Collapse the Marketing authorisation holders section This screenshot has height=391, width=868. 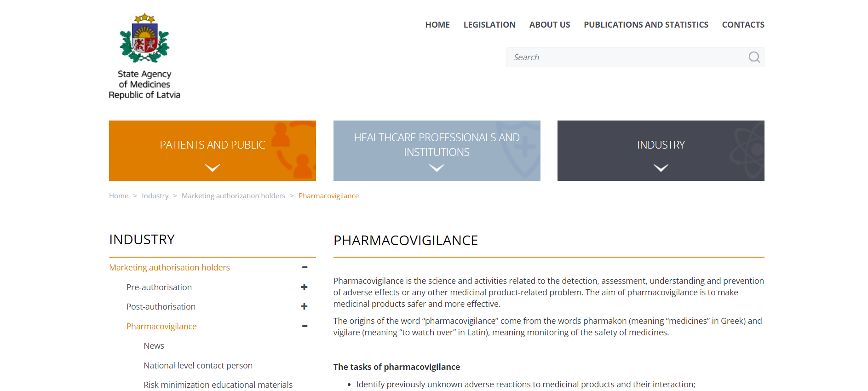[x=305, y=268]
